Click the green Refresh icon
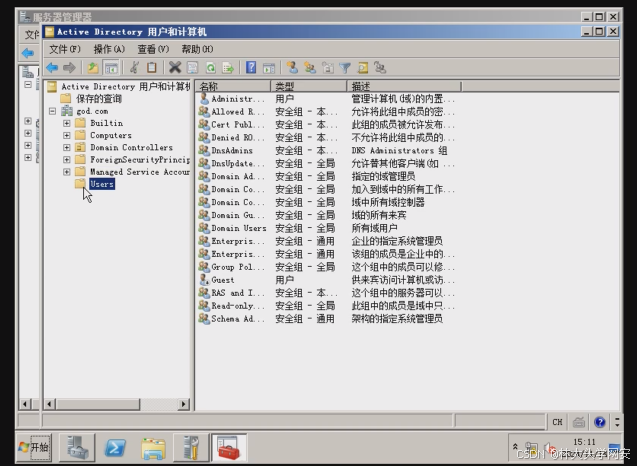The height and width of the screenshot is (466, 637). (210, 67)
